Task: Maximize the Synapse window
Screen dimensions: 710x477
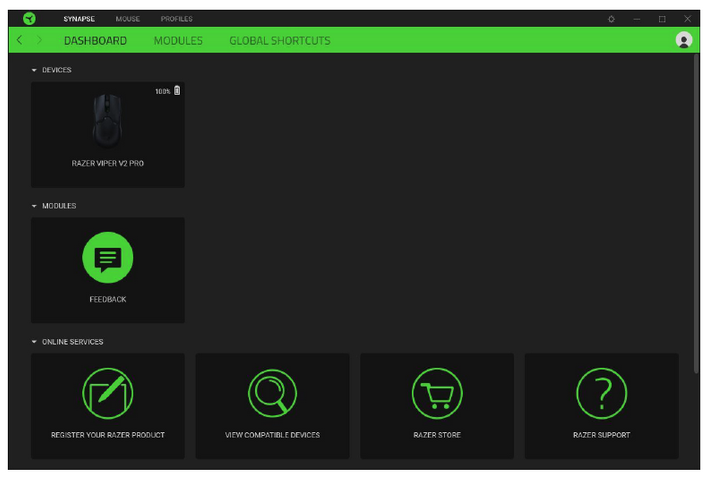Action: pos(662,19)
